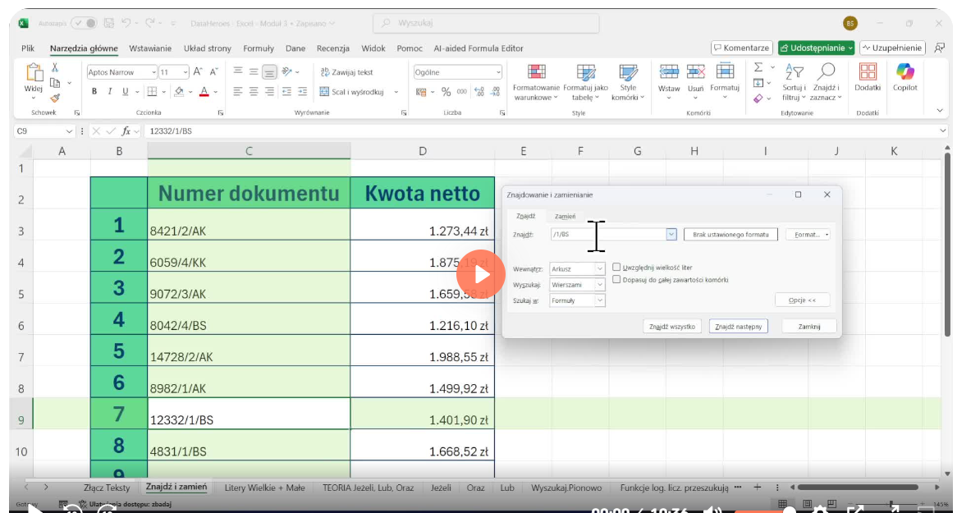Click the Center text horizontally icon

coord(253,92)
